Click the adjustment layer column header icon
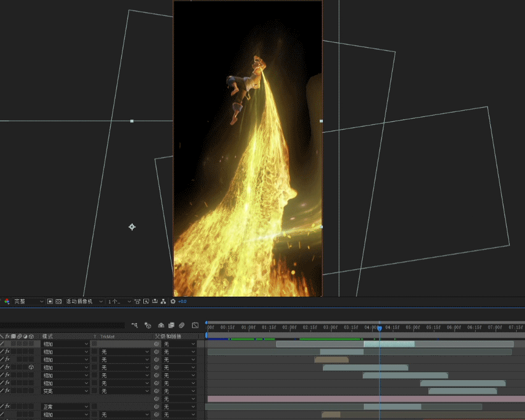The height and width of the screenshot is (420, 525). [x=25, y=337]
